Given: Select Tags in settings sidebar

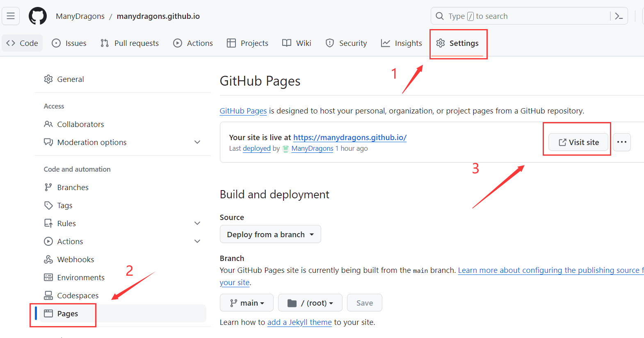Looking at the screenshot, I should coord(123,205).
